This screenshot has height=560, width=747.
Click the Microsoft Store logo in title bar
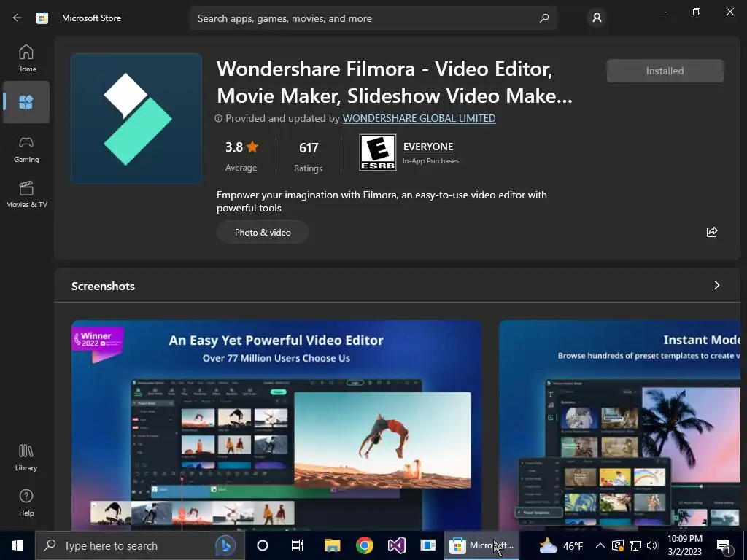(42, 18)
